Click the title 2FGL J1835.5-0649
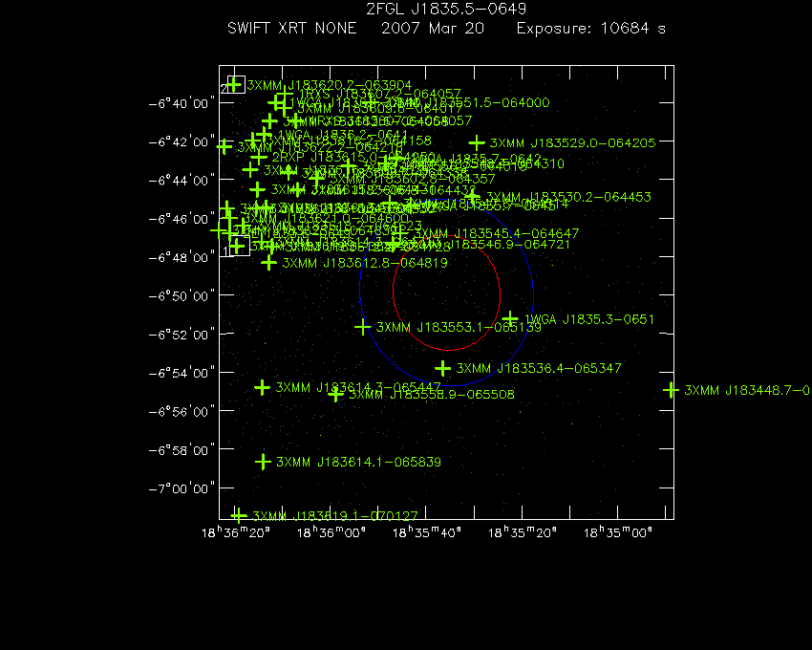Viewport: 812px width, 650px height. coord(446,9)
